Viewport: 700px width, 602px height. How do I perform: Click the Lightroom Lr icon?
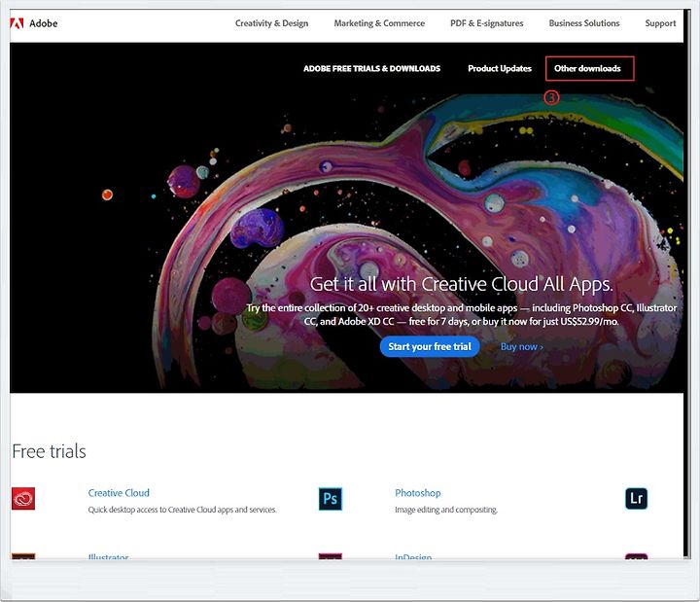coord(636,498)
